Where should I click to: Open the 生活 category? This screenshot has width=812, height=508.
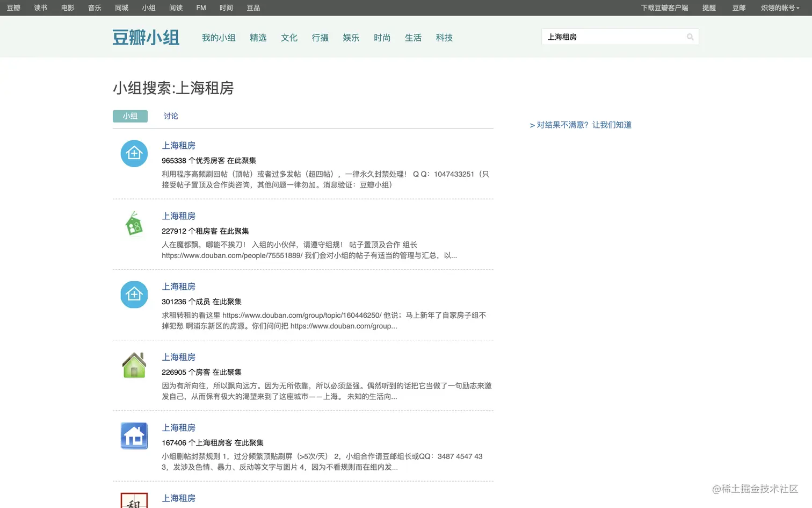tap(413, 38)
